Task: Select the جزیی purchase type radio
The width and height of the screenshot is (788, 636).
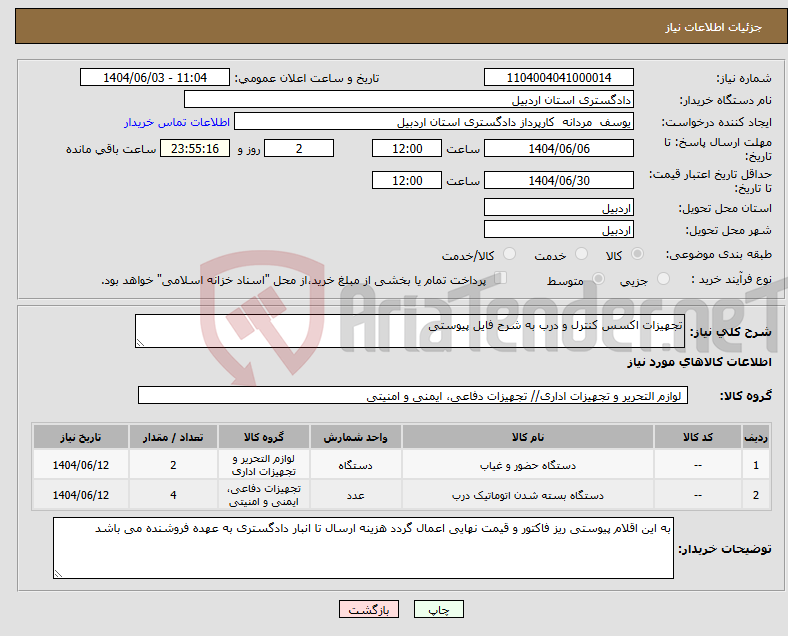Action: [663, 278]
